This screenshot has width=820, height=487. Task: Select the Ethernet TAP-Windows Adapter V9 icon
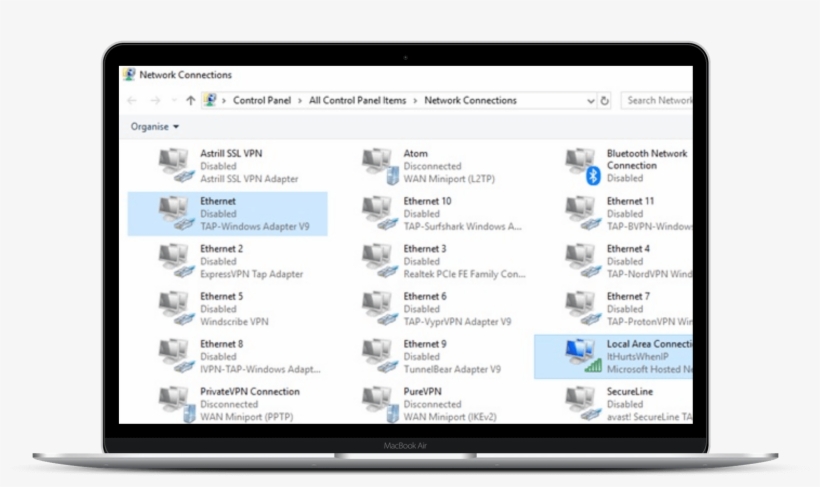(176, 213)
